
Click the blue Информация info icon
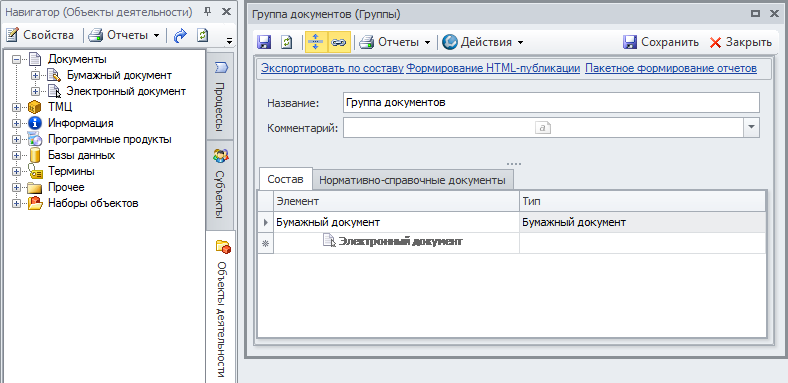[35, 123]
